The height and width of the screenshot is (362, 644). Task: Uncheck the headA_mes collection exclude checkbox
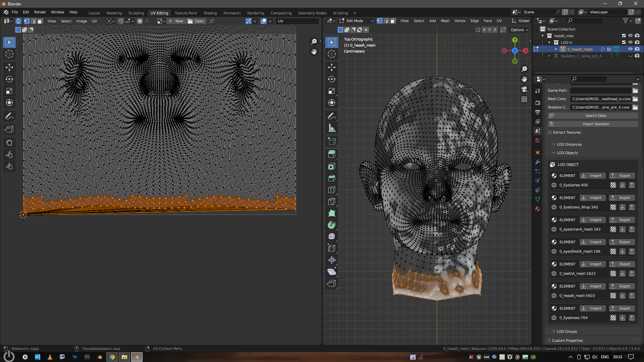tap(624, 36)
